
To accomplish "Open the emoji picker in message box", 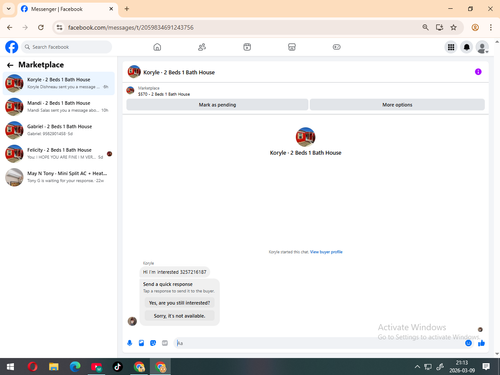I will [x=468, y=343].
